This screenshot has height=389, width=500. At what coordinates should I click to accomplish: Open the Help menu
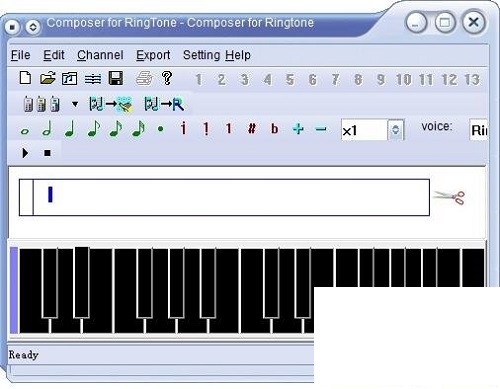point(238,55)
